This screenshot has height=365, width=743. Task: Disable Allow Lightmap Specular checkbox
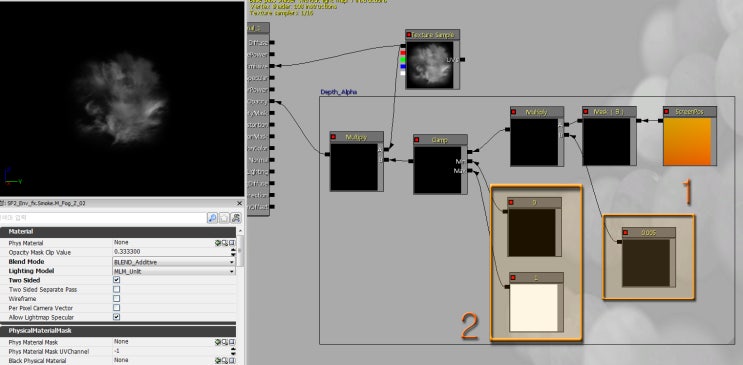pyautogui.click(x=117, y=317)
